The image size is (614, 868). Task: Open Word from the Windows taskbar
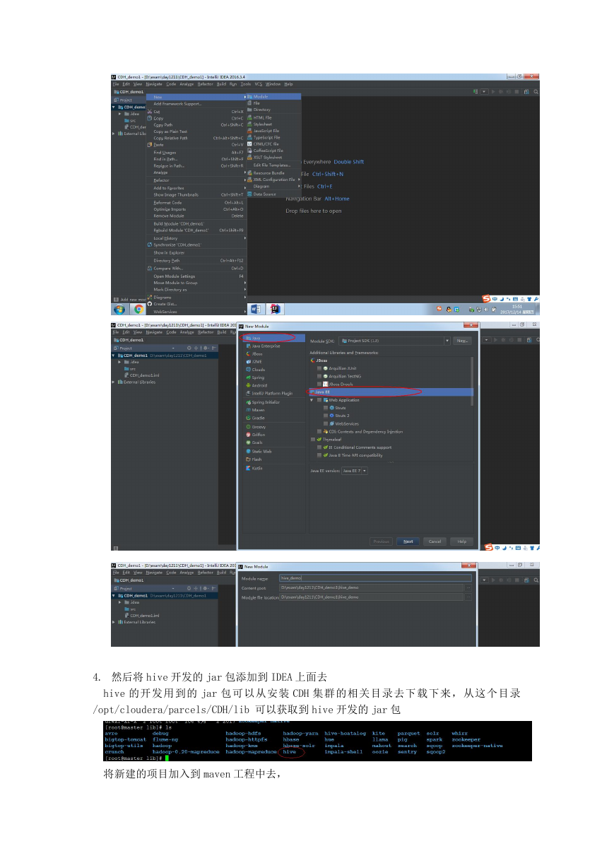coord(256,309)
